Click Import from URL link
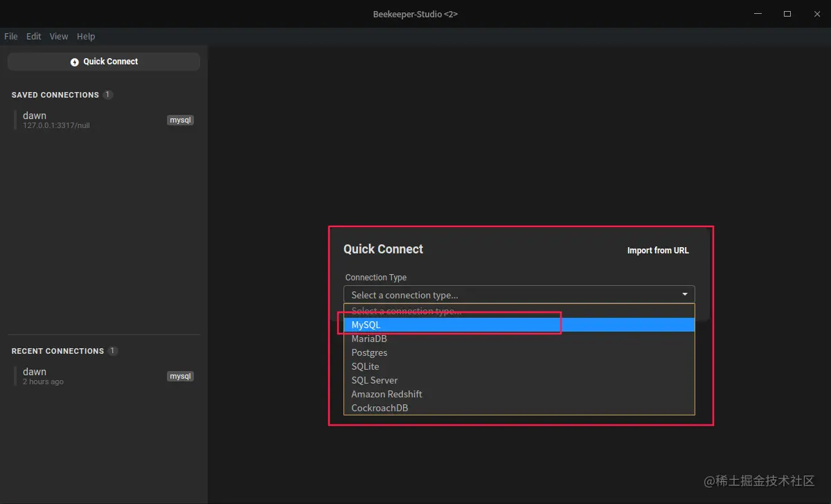Viewport: 831px width, 504px height. tap(658, 251)
